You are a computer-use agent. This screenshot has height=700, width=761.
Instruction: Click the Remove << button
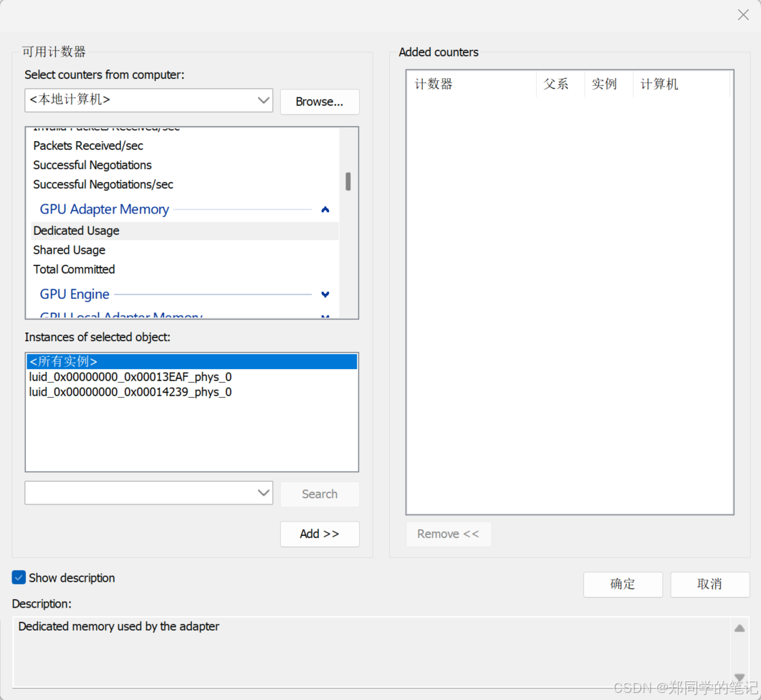448,534
